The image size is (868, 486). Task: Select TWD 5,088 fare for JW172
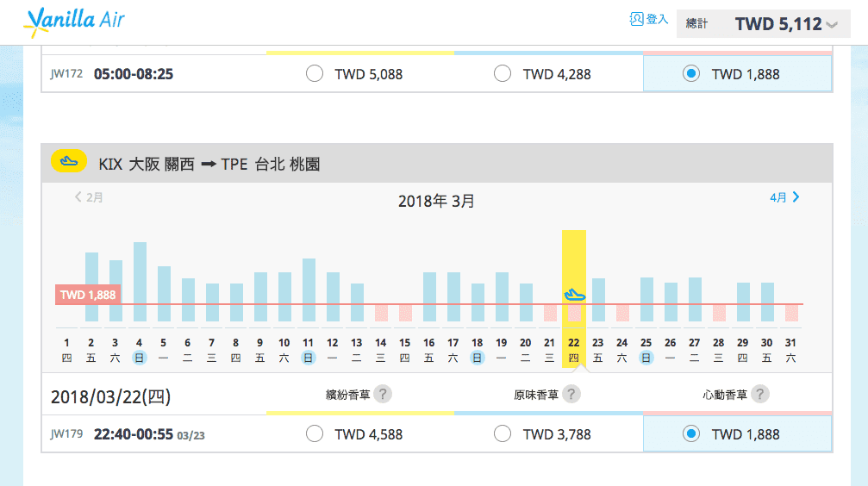pos(315,73)
